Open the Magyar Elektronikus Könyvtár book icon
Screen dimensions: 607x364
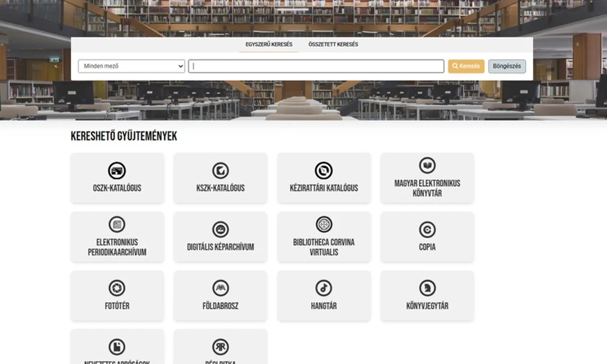pyautogui.click(x=427, y=166)
